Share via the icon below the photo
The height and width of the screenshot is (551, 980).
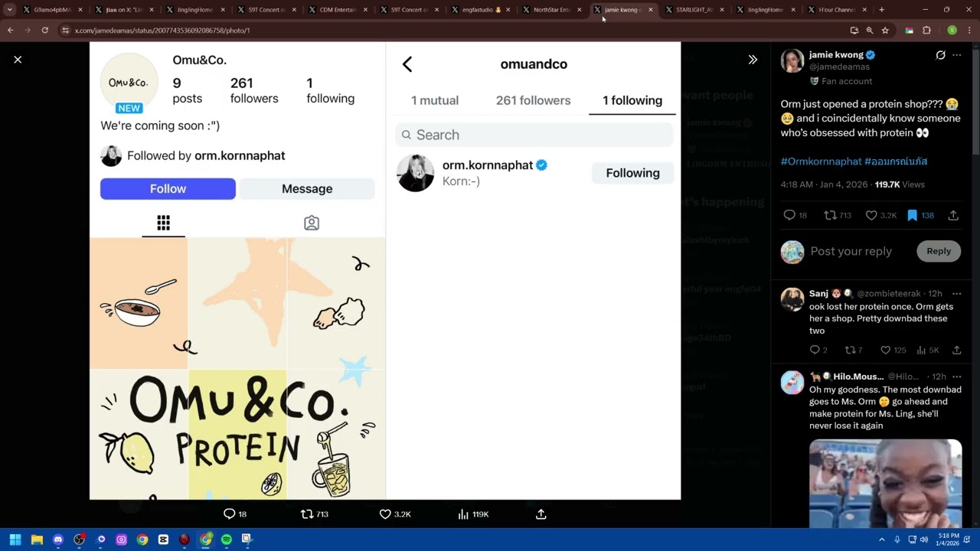click(541, 514)
